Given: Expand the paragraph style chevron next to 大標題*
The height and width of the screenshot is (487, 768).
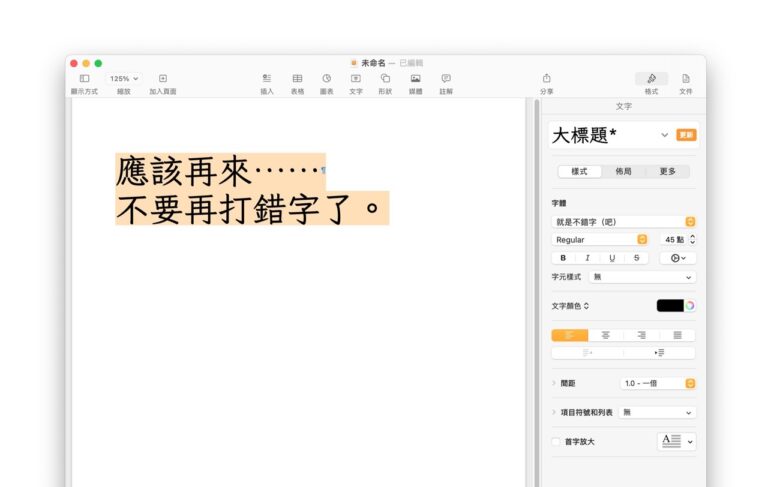Looking at the screenshot, I should [x=664, y=135].
